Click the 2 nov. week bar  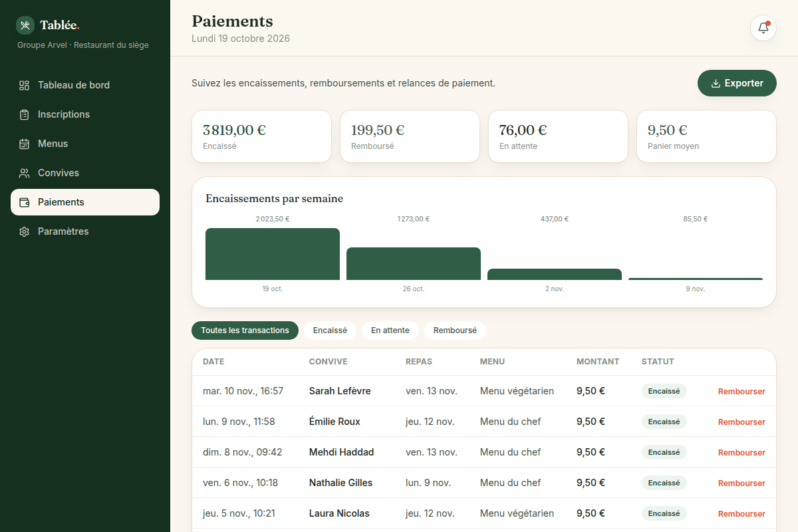555,274
